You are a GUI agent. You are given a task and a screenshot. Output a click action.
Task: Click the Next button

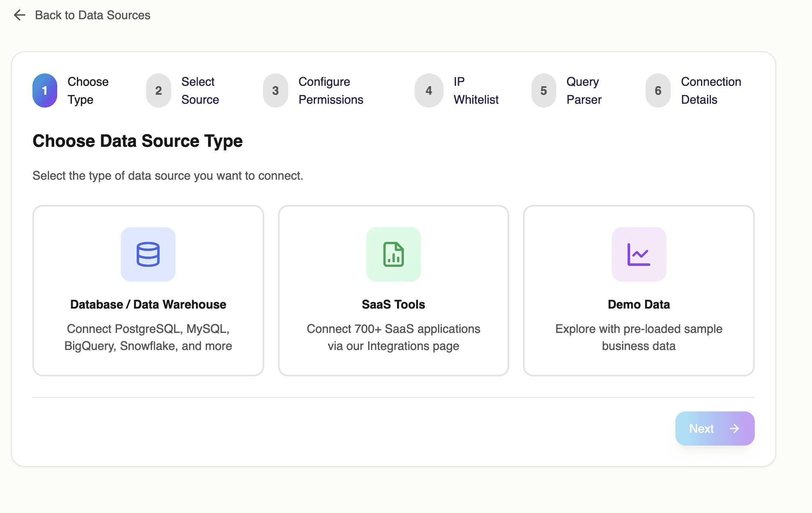point(715,428)
